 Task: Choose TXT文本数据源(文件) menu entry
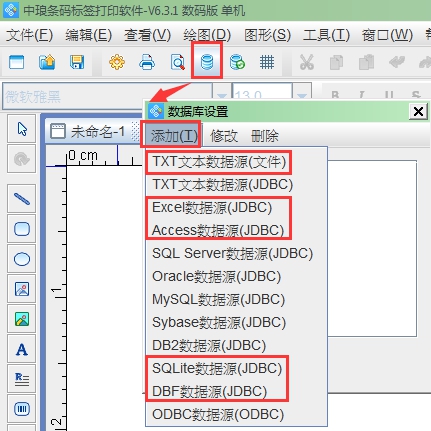219,162
